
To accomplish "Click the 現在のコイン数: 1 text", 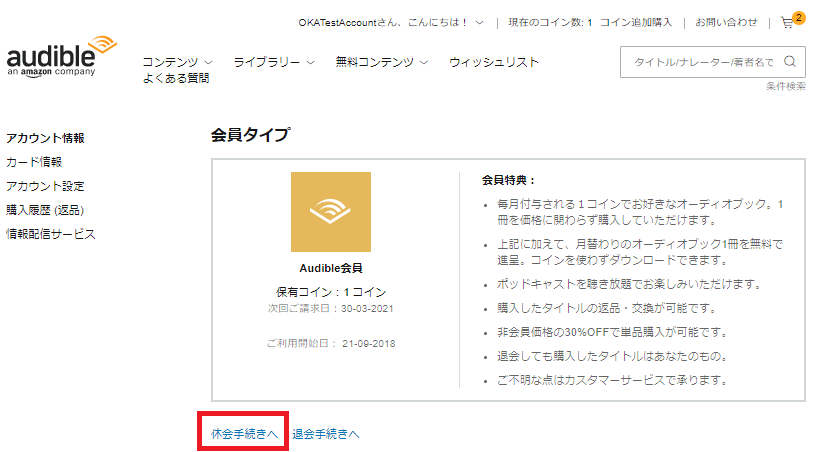I will coord(550,22).
